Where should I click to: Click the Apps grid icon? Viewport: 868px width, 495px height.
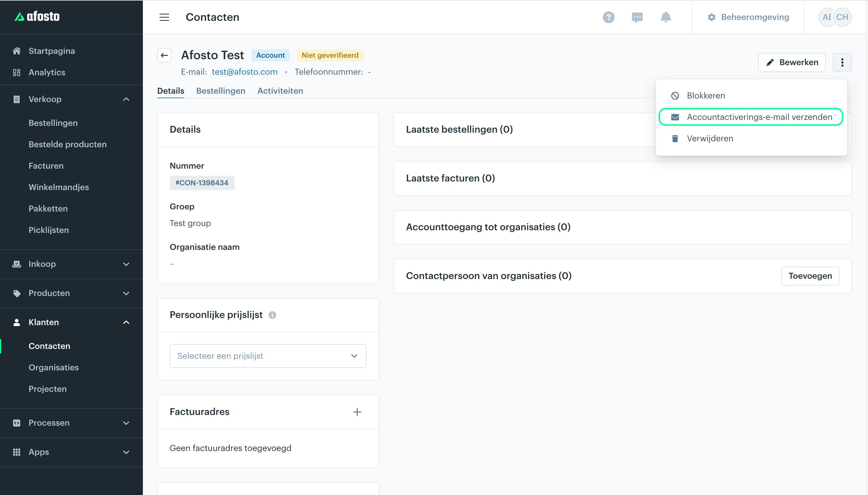17,452
